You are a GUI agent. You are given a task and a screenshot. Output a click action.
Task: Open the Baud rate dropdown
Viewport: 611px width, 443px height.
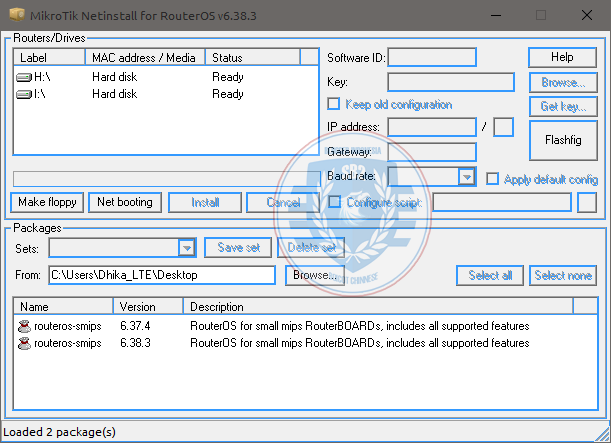(x=466, y=177)
